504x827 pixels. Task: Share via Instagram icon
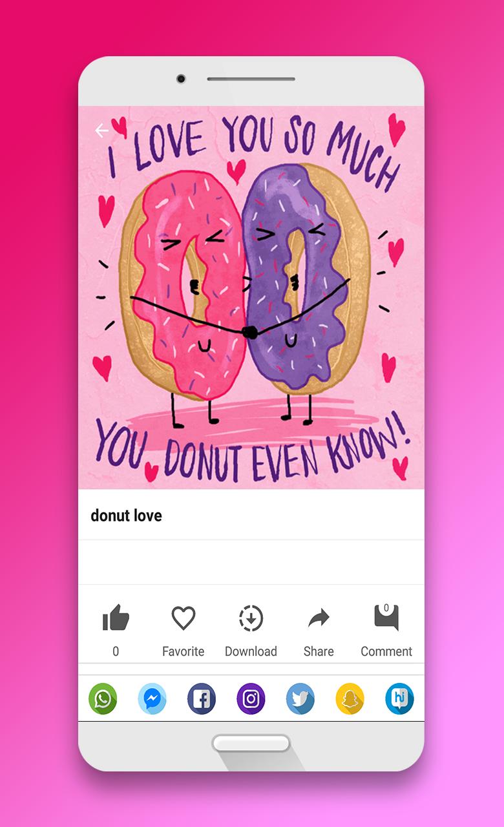pyautogui.click(x=251, y=699)
